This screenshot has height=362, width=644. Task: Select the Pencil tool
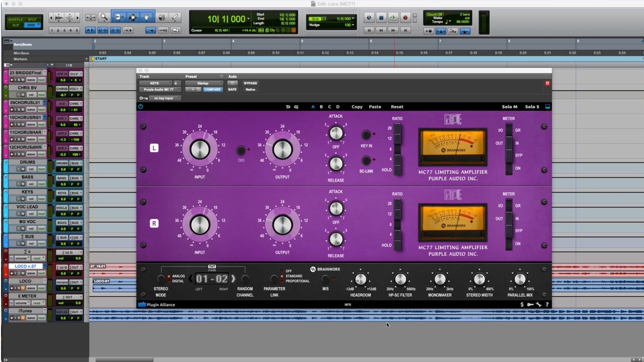pyautogui.click(x=175, y=17)
